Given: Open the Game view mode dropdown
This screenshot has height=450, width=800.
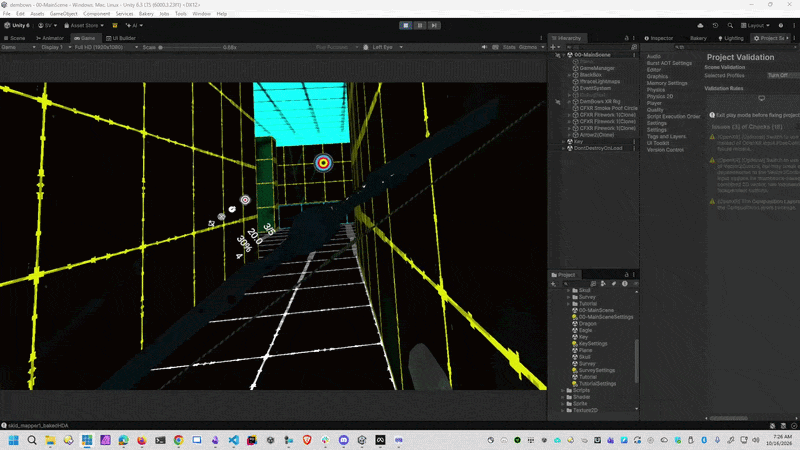Looking at the screenshot, I should pos(18,47).
